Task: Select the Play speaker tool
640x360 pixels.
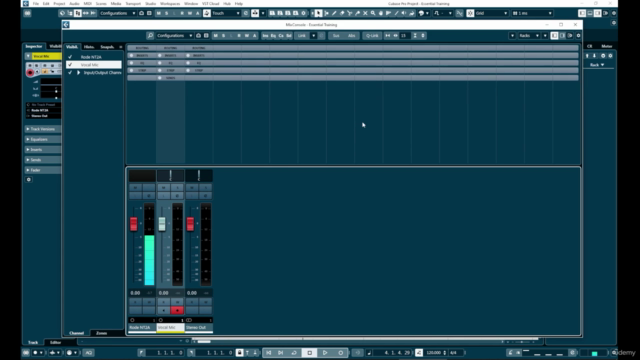Action: pyautogui.click(x=404, y=13)
